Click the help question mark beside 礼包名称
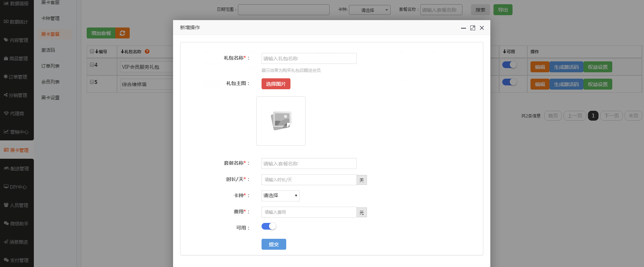The width and height of the screenshot is (644, 267). tap(147, 51)
